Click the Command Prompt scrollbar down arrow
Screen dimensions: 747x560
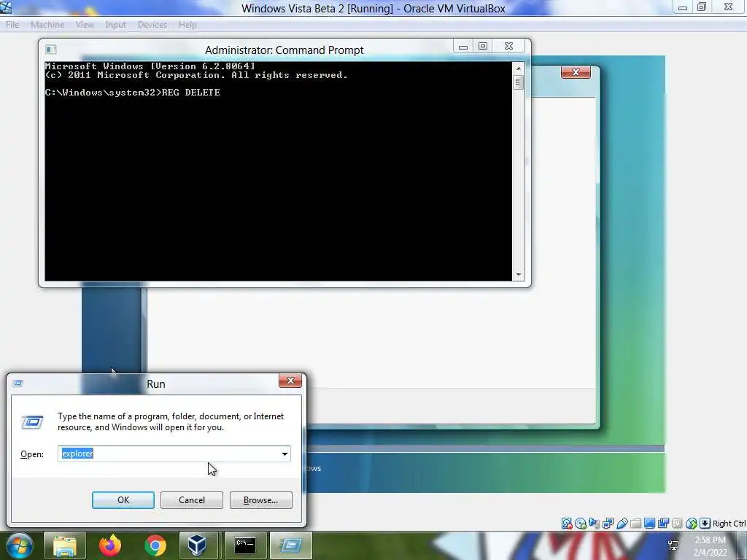pyautogui.click(x=519, y=275)
